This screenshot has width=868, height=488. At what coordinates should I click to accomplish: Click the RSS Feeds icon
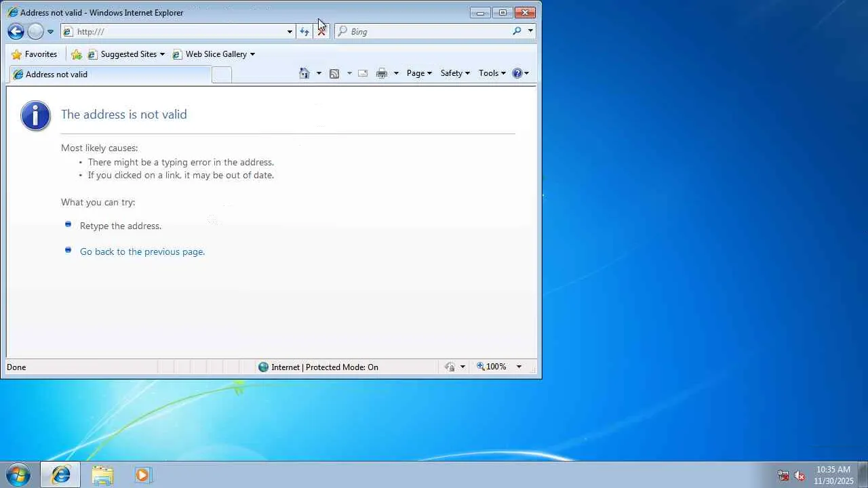334,73
